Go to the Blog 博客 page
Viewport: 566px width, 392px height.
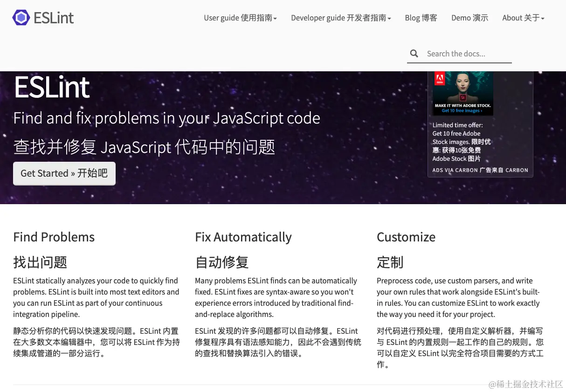pos(421,18)
